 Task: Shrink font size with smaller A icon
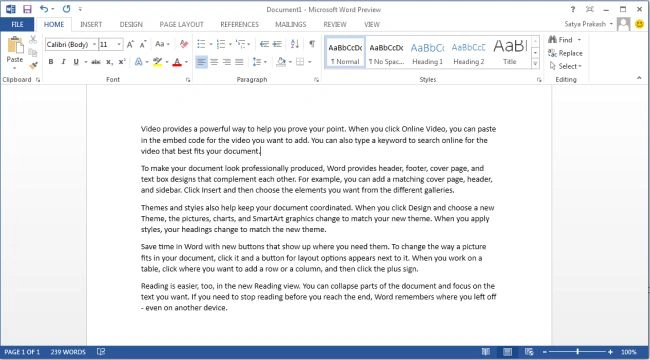pos(143,44)
